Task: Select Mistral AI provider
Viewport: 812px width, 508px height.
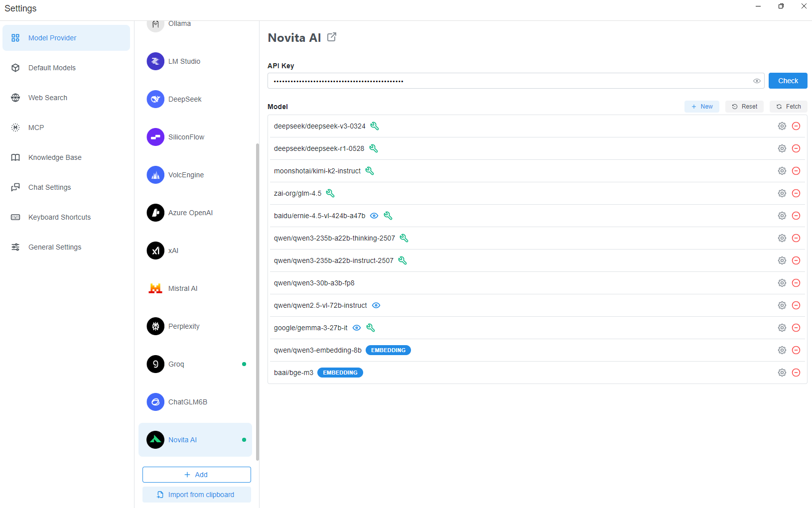Action: tap(195, 288)
